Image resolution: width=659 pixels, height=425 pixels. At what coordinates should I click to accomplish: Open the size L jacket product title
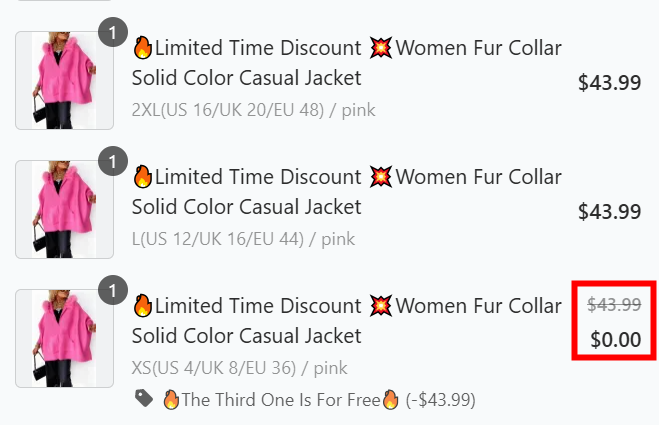click(346, 191)
